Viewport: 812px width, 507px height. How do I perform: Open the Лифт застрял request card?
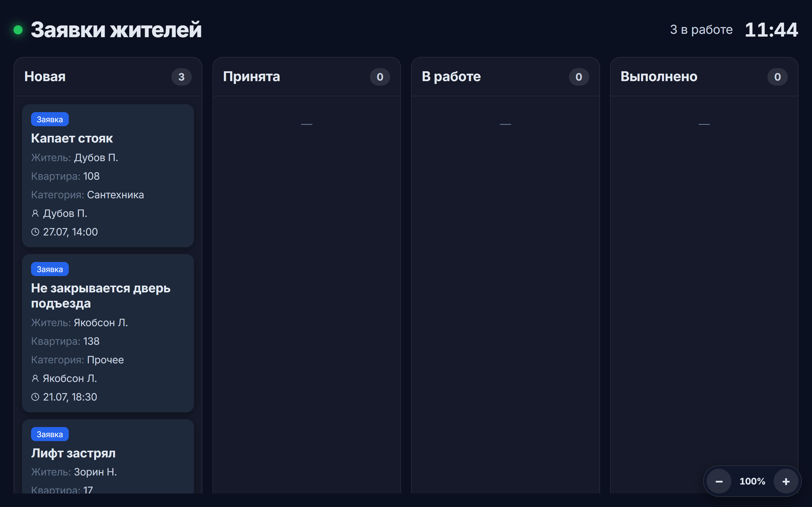click(x=108, y=456)
